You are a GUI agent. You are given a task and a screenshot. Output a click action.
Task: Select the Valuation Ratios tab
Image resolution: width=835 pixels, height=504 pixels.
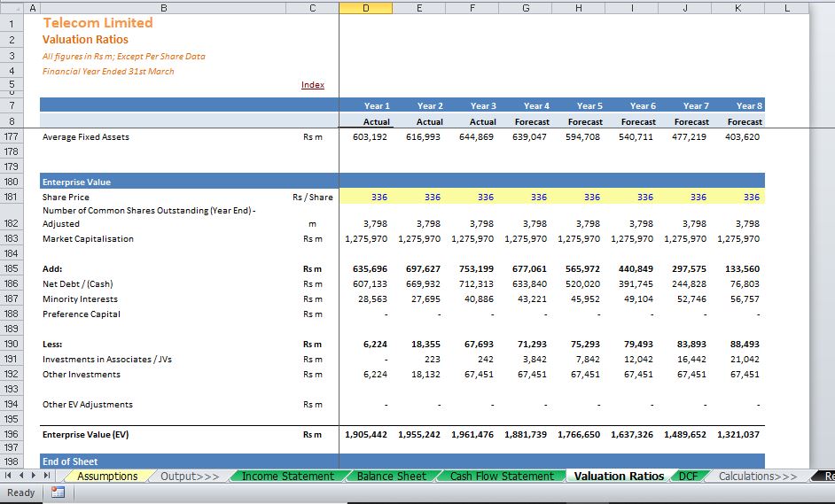click(x=619, y=476)
